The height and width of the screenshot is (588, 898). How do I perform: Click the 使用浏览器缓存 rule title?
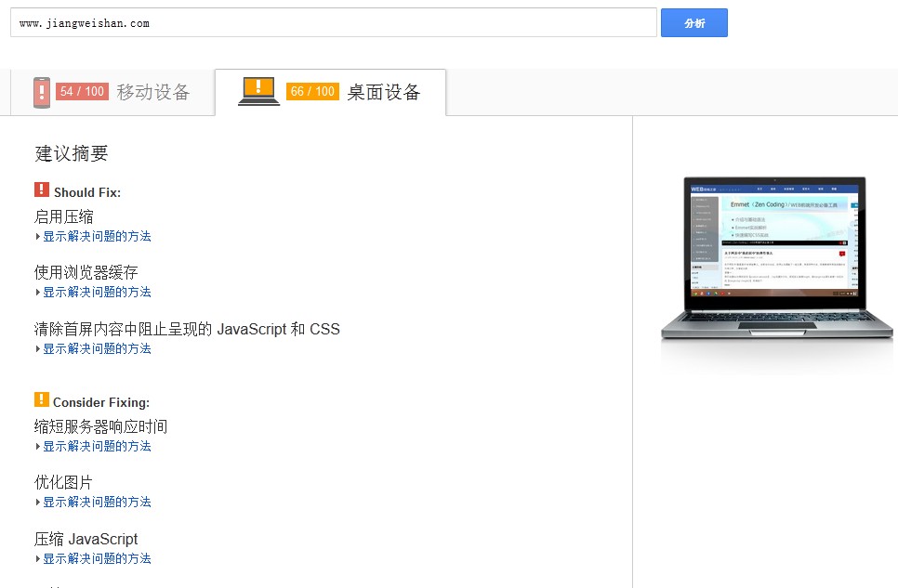[86, 272]
